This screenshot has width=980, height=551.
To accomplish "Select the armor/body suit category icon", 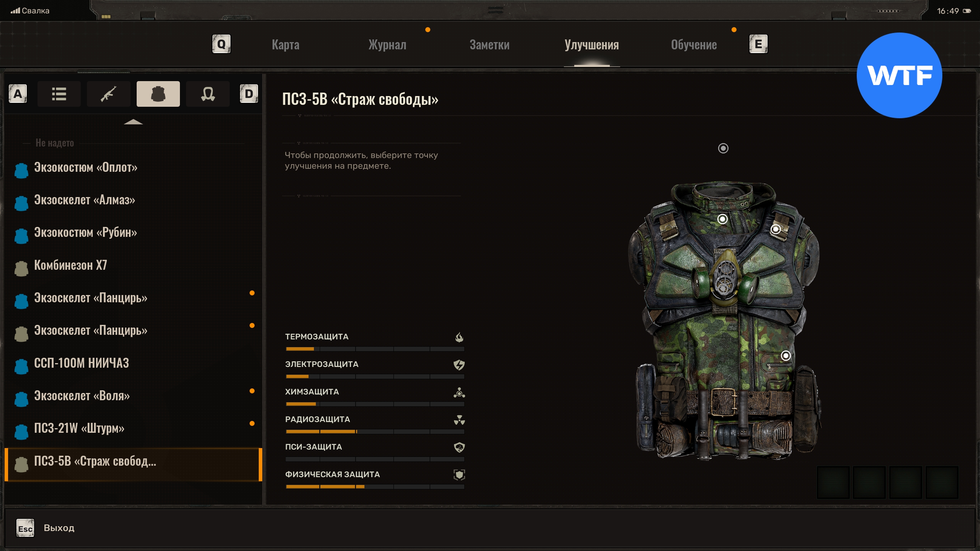I will tap(158, 94).
